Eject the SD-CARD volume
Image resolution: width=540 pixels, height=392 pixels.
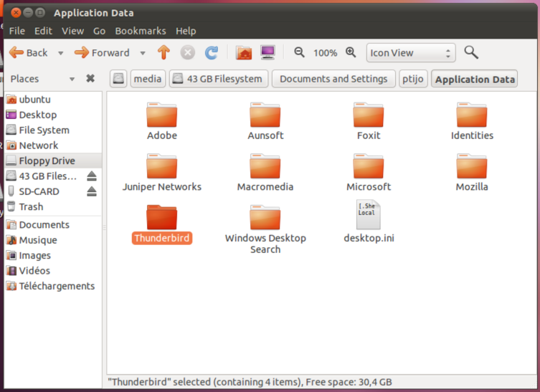(92, 191)
